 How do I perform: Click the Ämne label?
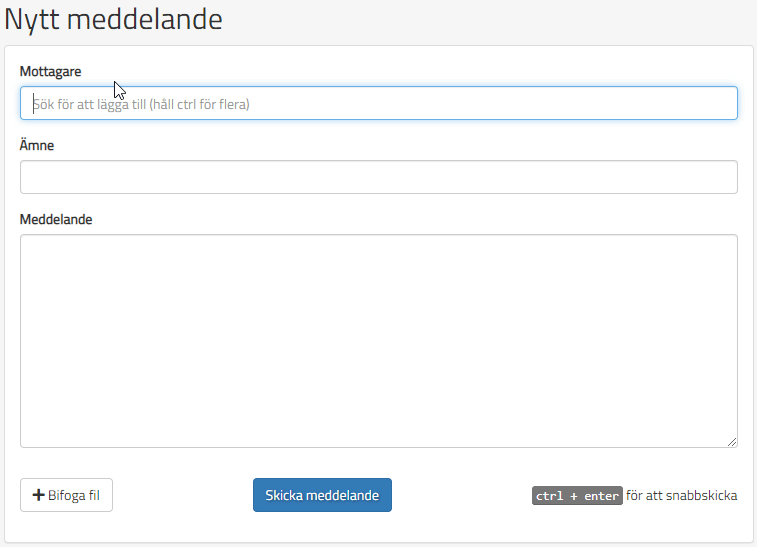coord(37,145)
